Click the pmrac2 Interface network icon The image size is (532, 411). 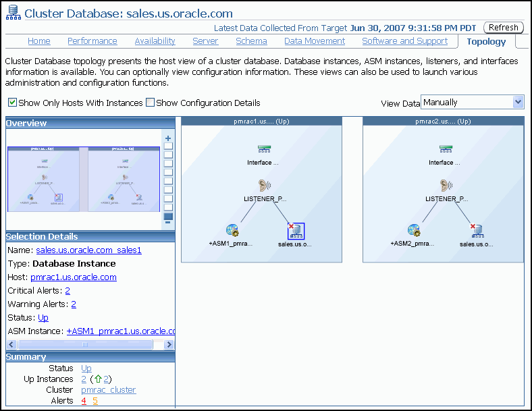[444, 149]
